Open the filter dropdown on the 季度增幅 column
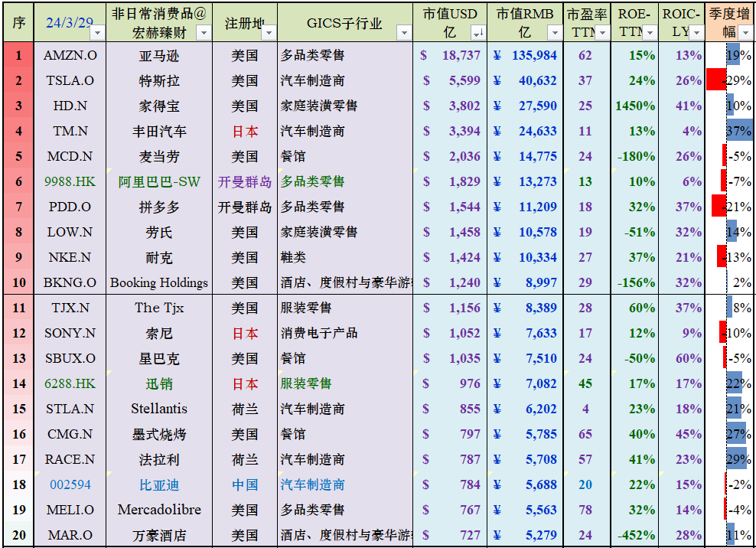Viewport: 756px width, 548px height. (746, 33)
